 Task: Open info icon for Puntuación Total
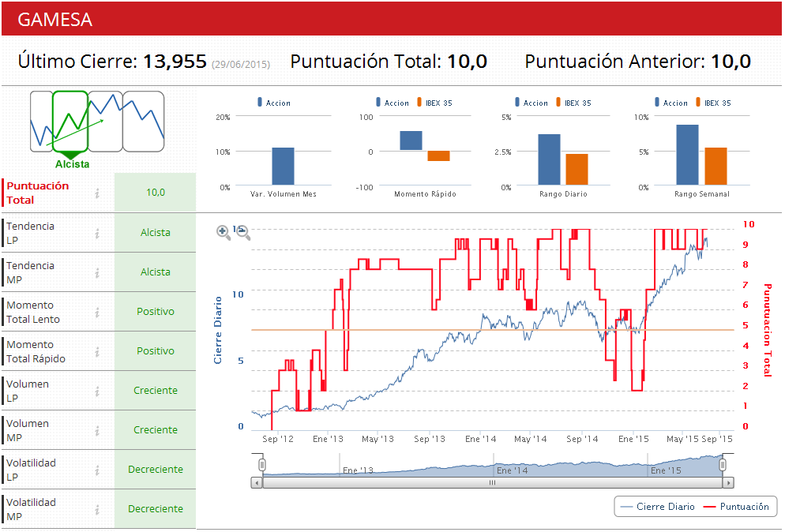tap(97, 193)
